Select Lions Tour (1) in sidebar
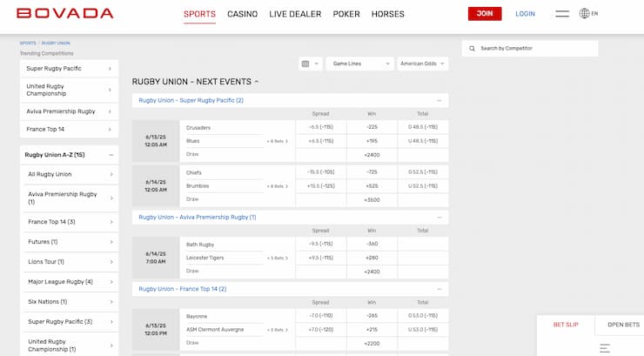 (70, 261)
